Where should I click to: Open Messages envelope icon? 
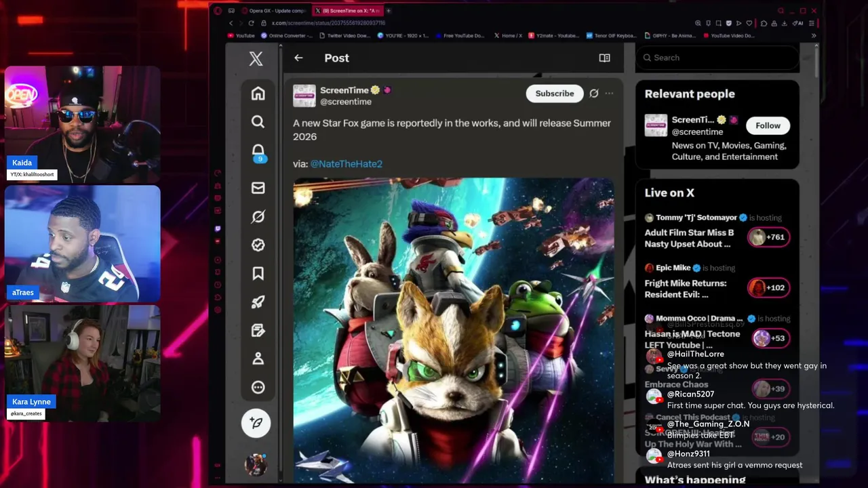[x=258, y=188]
